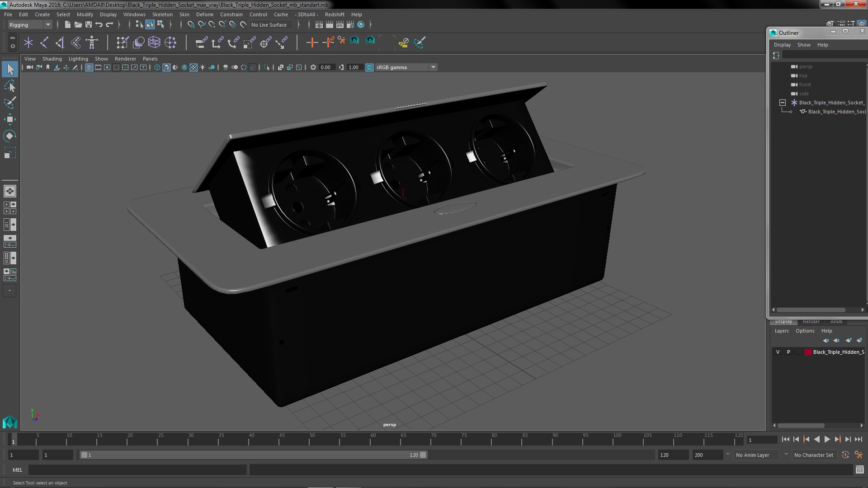The width and height of the screenshot is (868, 488).
Task: Select the Rotate tool in toolbox
Action: click(x=9, y=136)
